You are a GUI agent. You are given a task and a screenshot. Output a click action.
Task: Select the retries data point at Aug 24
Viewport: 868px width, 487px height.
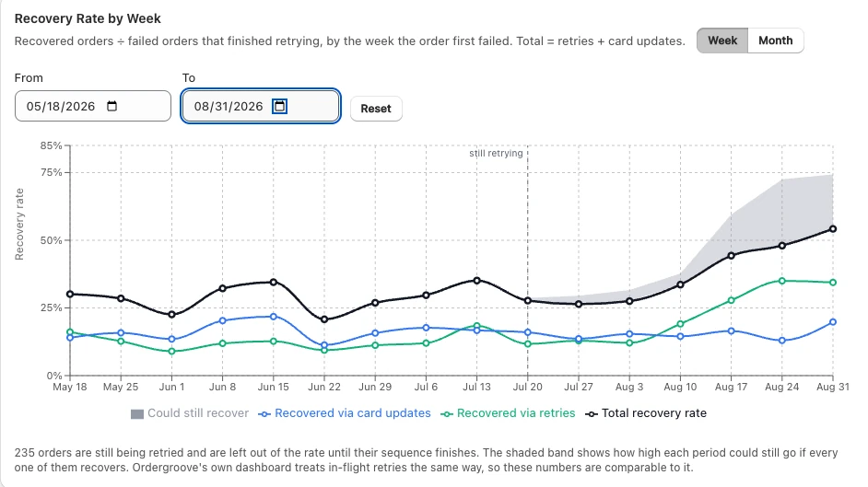point(782,281)
